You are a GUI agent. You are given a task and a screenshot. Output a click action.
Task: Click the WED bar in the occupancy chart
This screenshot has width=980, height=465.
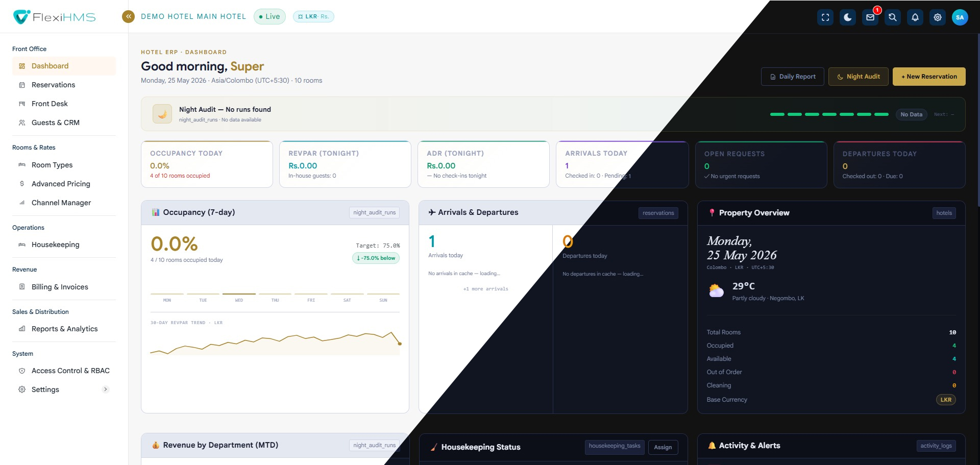[239, 295]
